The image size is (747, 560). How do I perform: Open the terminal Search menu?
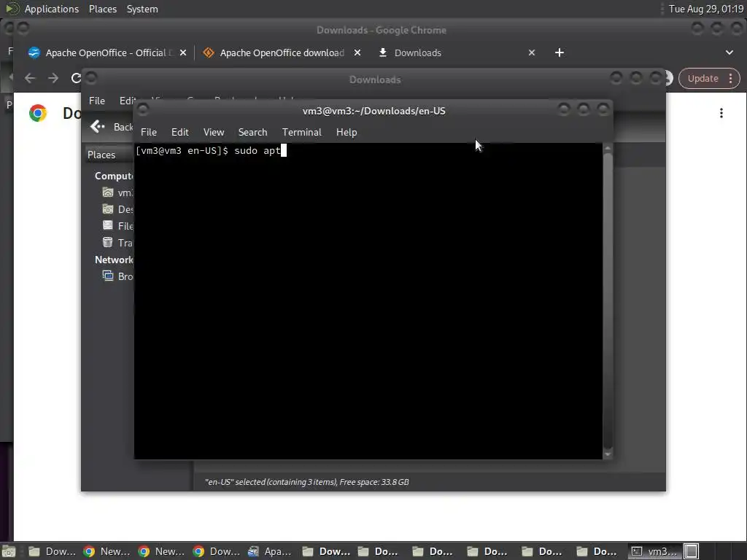pyautogui.click(x=252, y=132)
